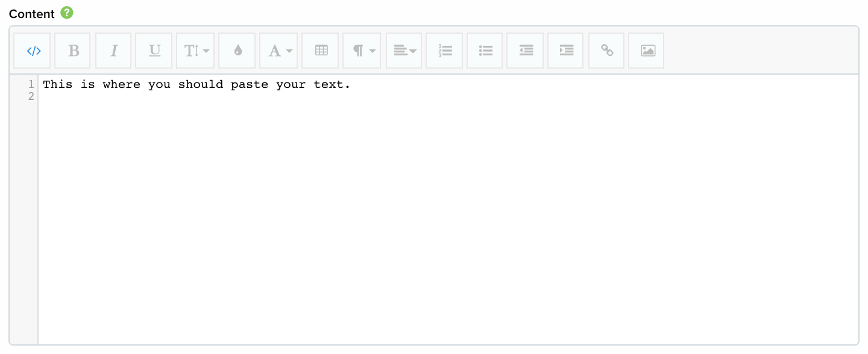Open the font size dropdown
This screenshot has width=868, height=354.
[x=196, y=51]
